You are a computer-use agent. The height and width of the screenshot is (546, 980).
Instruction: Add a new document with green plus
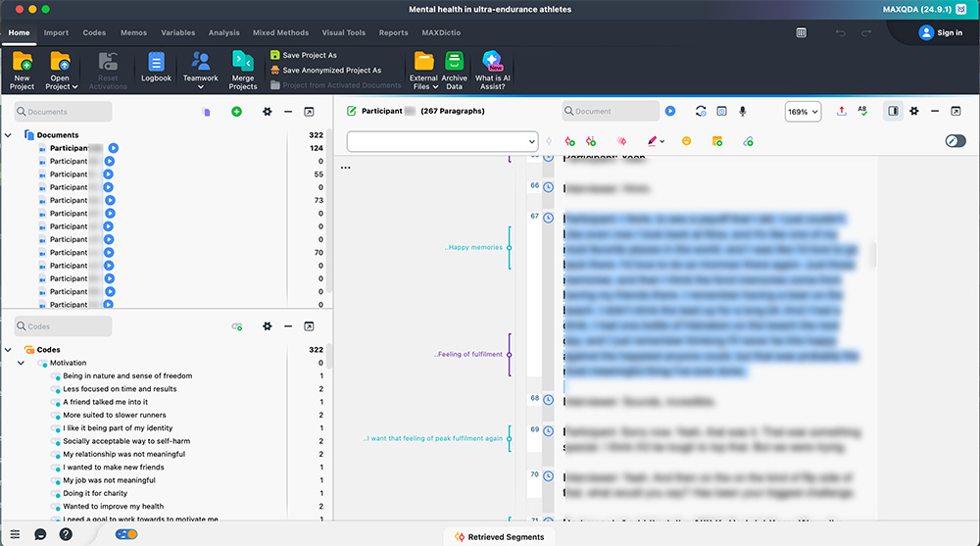(x=236, y=112)
